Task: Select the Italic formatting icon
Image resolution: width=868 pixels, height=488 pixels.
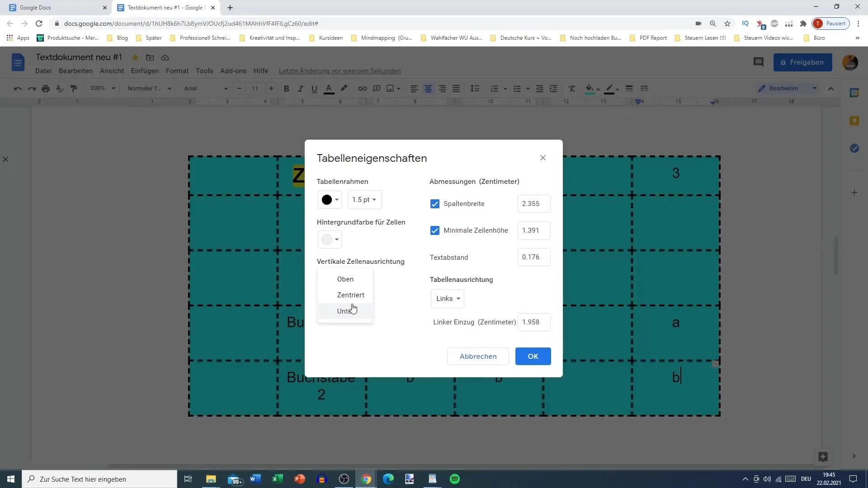Action: pos(301,88)
